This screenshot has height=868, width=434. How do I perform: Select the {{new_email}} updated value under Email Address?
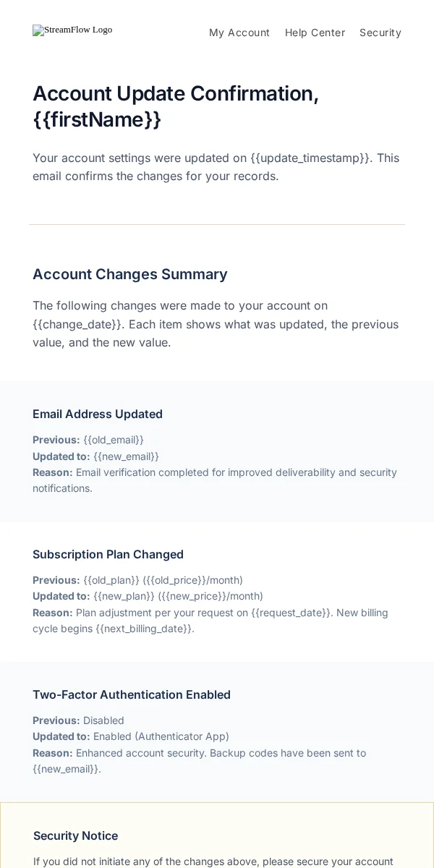pyautogui.click(x=126, y=456)
